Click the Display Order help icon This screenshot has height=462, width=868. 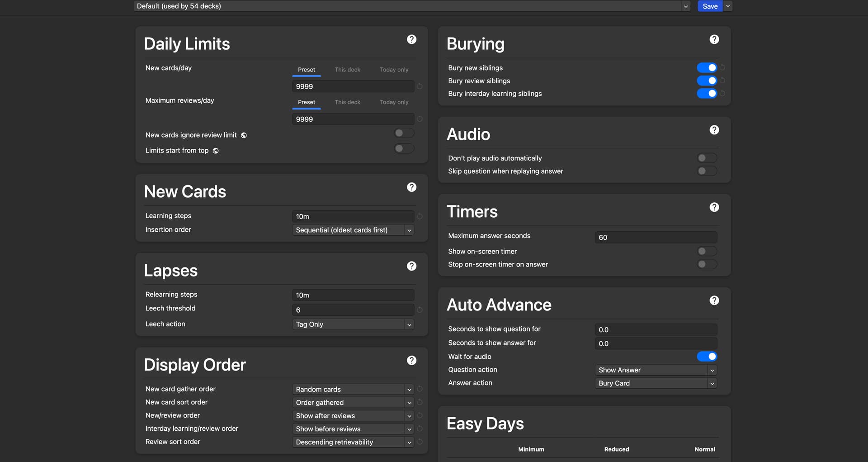(411, 360)
